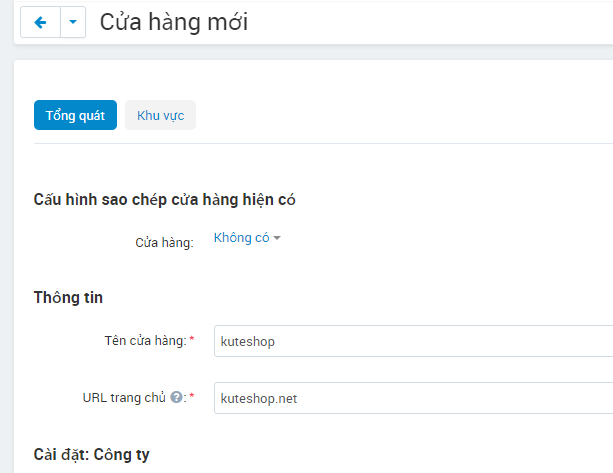Image resolution: width=613 pixels, height=473 pixels.
Task: Select the Thông tin section heading
Action: click(x=68, y=297)
